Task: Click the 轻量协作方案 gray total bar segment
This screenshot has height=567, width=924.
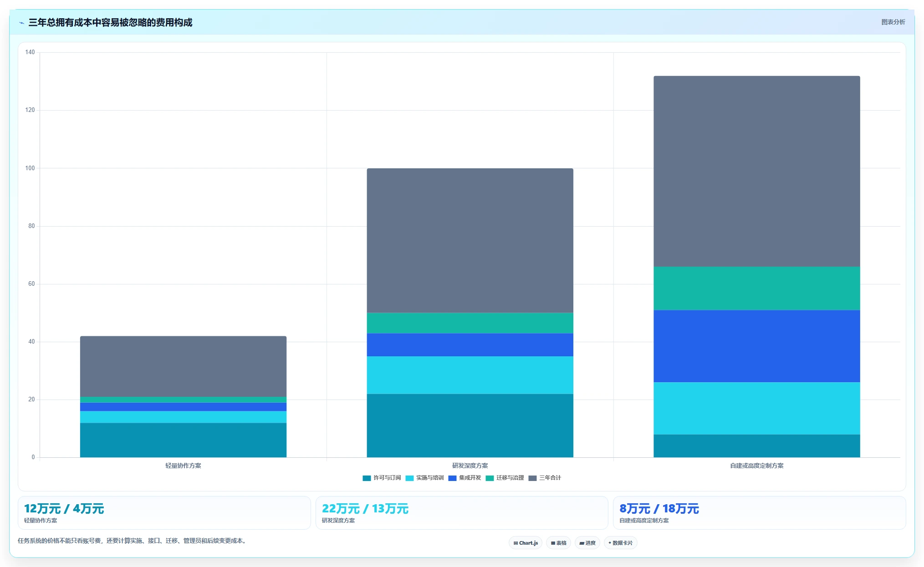Action: [183, 366]
